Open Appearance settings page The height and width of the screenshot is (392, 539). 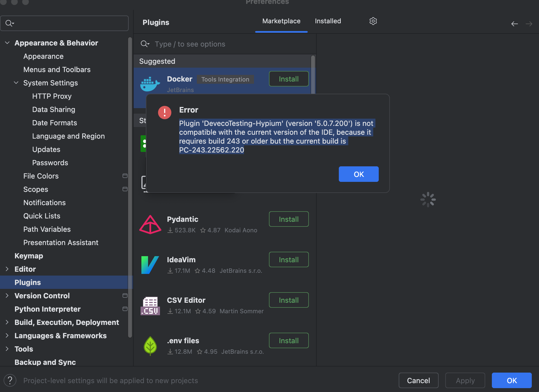pyautogui.click(x=43, y=56)
